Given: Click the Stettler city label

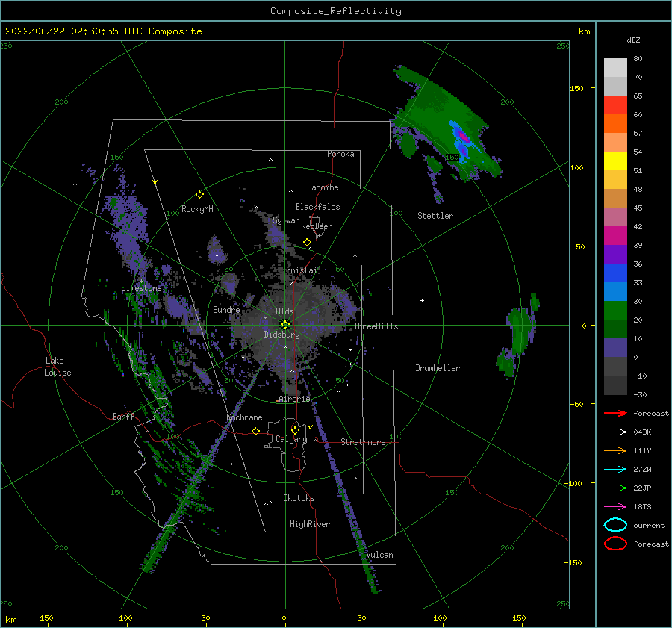Looking at the screenshot, I should pyautogui.click(x=435, y=216).
